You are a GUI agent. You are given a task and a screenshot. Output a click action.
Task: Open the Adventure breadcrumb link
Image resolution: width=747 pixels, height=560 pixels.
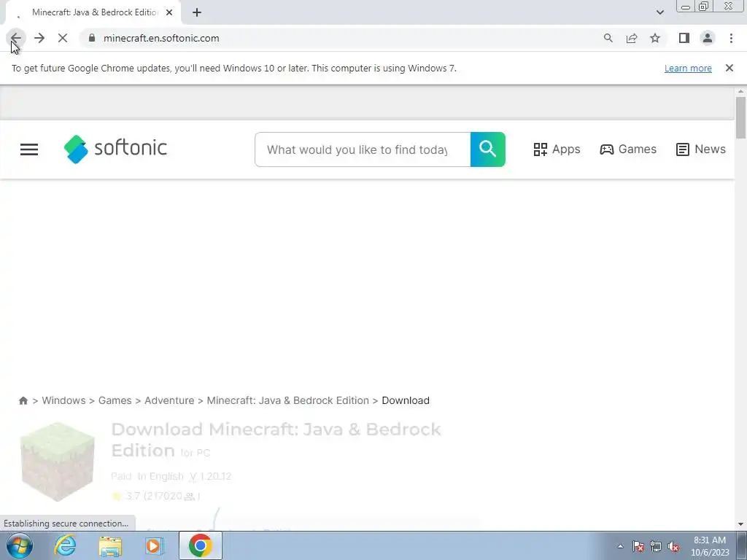pyautogui.click(x=169, y=400)
